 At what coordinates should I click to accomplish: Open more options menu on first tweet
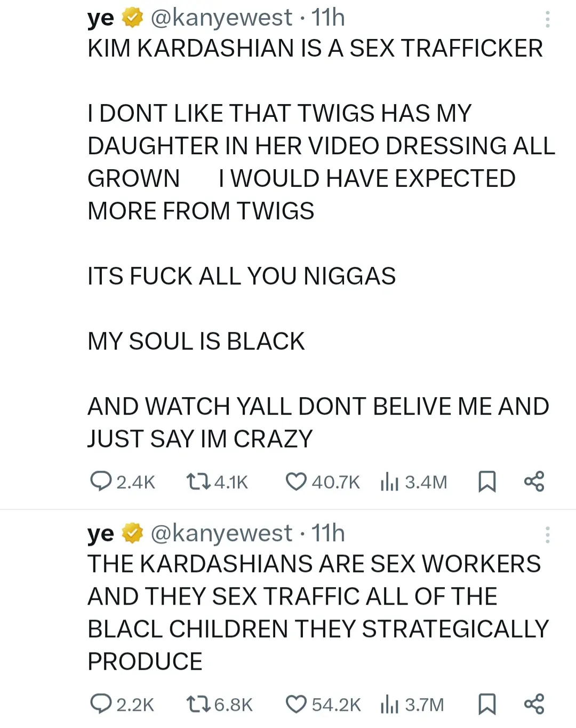[x=547, y=19]
